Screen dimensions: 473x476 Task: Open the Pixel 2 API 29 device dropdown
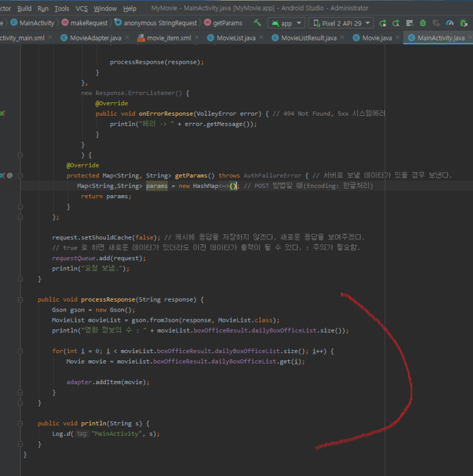click(x=341, y=23)
